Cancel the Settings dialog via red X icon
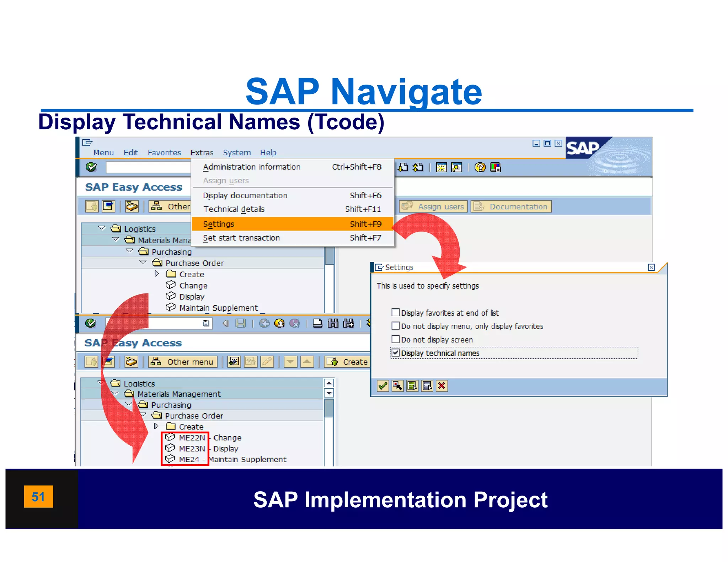This screenshot has height=562, width=728. pyautogui.click(x=442, y=386)
